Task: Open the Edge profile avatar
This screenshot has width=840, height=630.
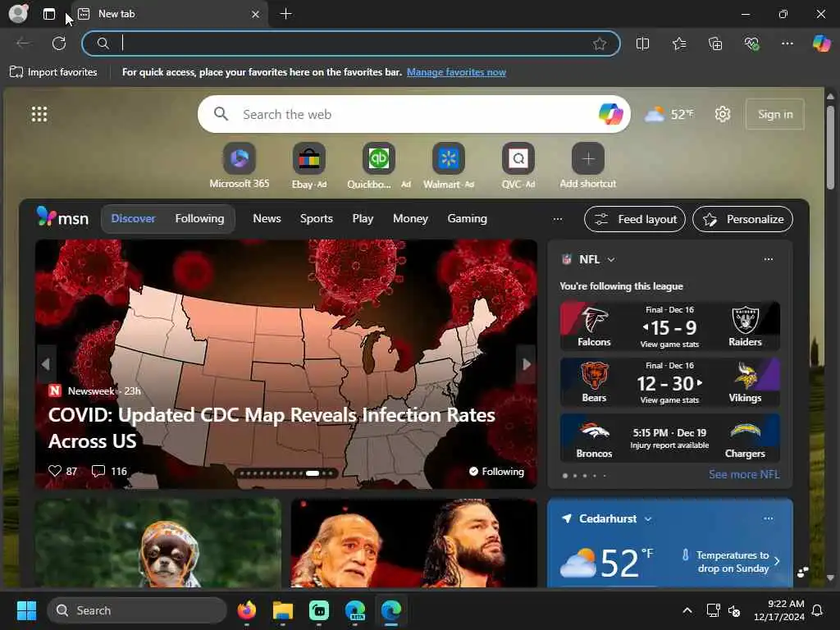Action: (x=18, y=14)
